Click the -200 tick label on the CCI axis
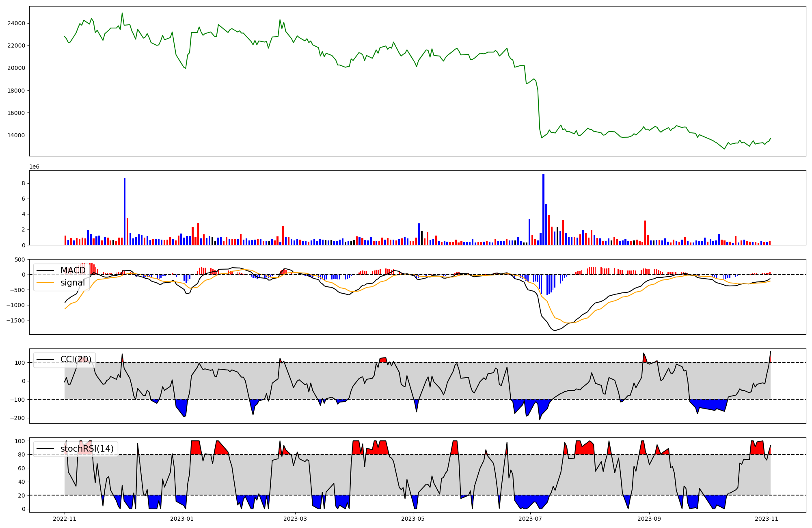Viewport: 812px width, 528px height. coord(17,418)
